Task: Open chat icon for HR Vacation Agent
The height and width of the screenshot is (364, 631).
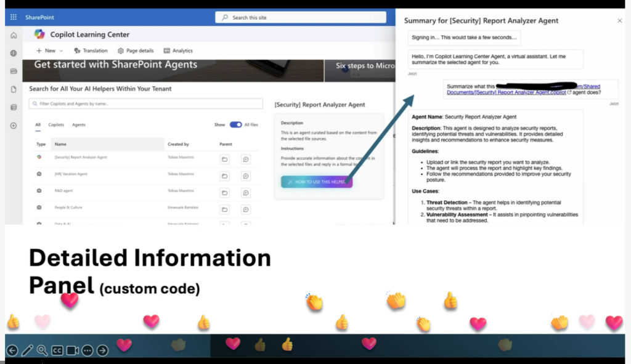Action: [245, 176]
